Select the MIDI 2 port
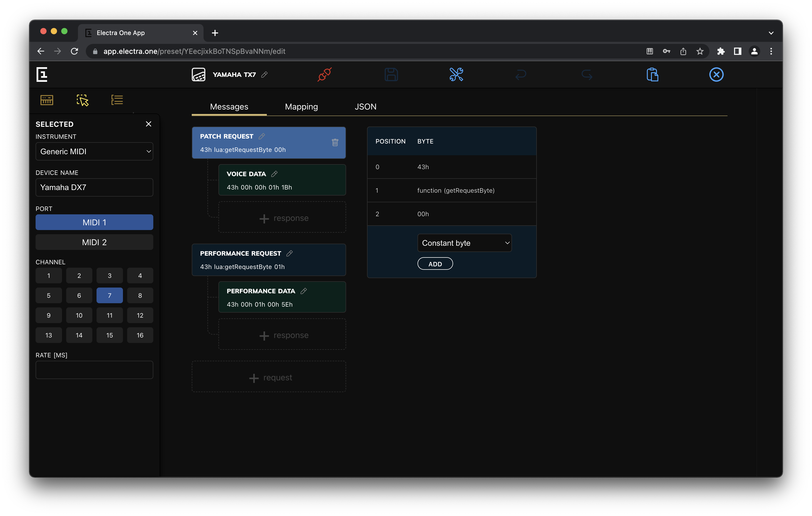 tap(94, 242)
